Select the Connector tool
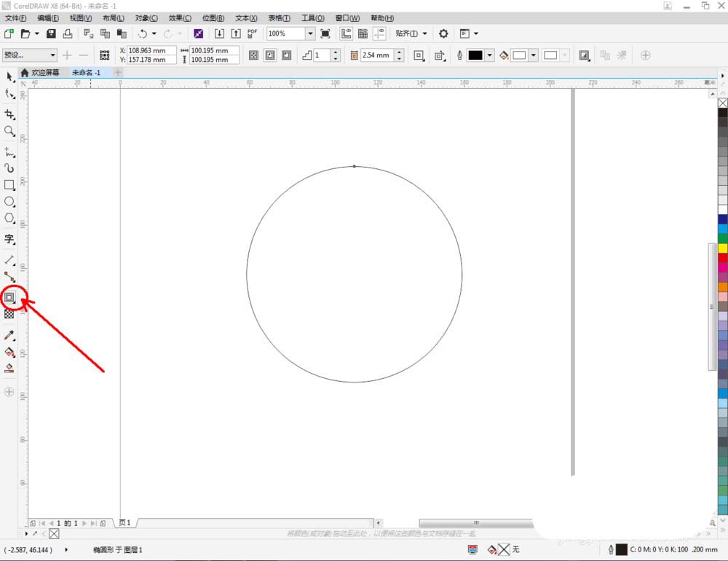Image resolution: width=728 pixels, height=561 pixels. click(x=9, y=277)
